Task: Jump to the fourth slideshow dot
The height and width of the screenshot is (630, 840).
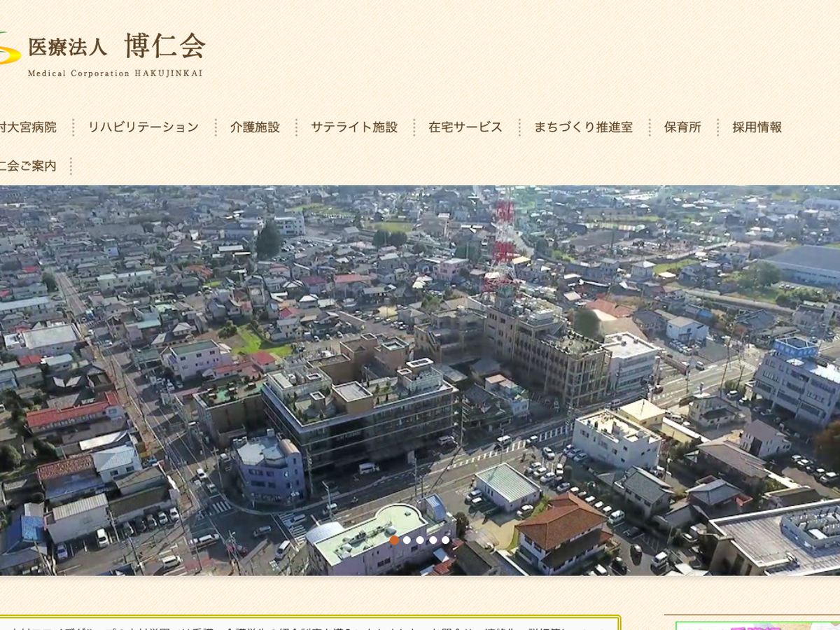Action: (433, 540)
